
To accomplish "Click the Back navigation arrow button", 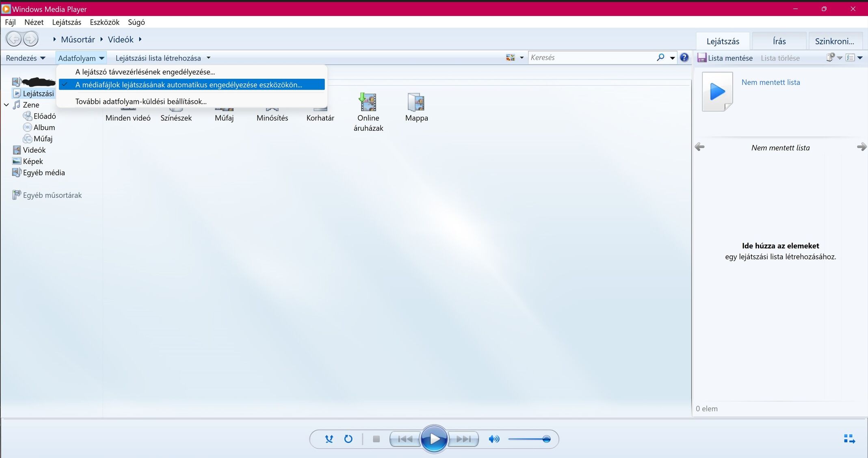I will coord(14,39).
